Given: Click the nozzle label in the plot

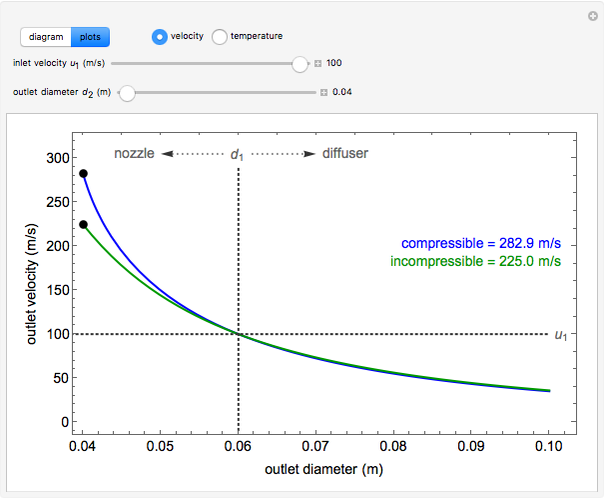Looking at the screenshot, I should pyautogui.click(x=134, y=154).
